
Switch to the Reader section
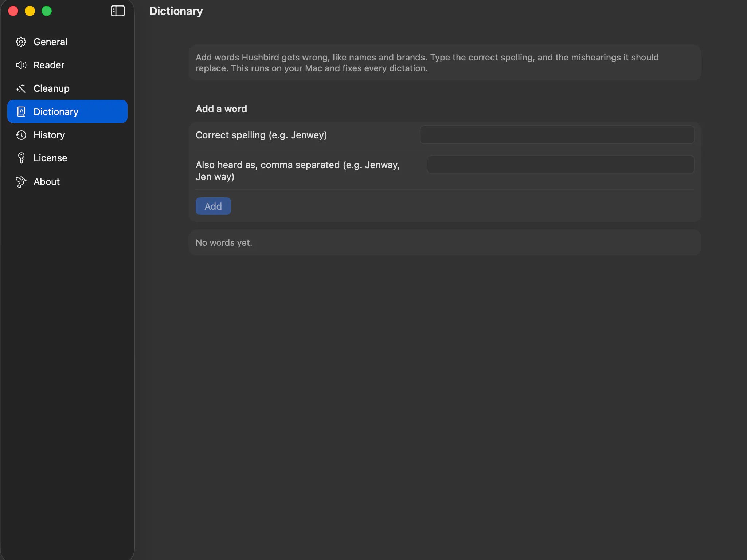[x=67, y=65]
